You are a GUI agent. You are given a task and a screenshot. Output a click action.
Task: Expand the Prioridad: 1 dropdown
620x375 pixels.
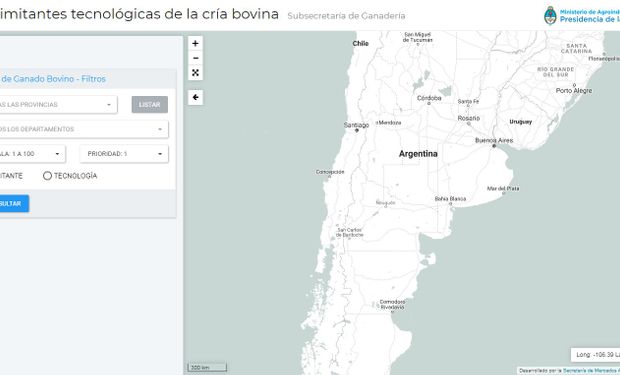pos(124,154)
